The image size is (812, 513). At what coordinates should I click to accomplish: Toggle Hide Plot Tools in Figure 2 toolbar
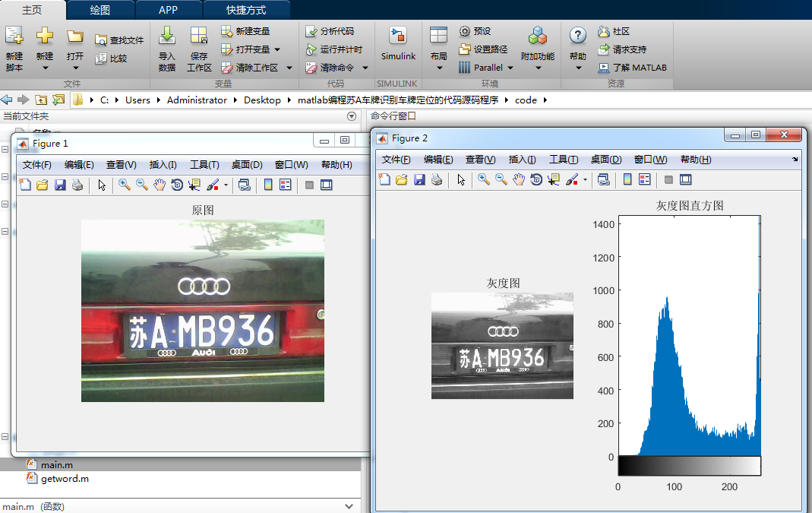coord(668,180)
